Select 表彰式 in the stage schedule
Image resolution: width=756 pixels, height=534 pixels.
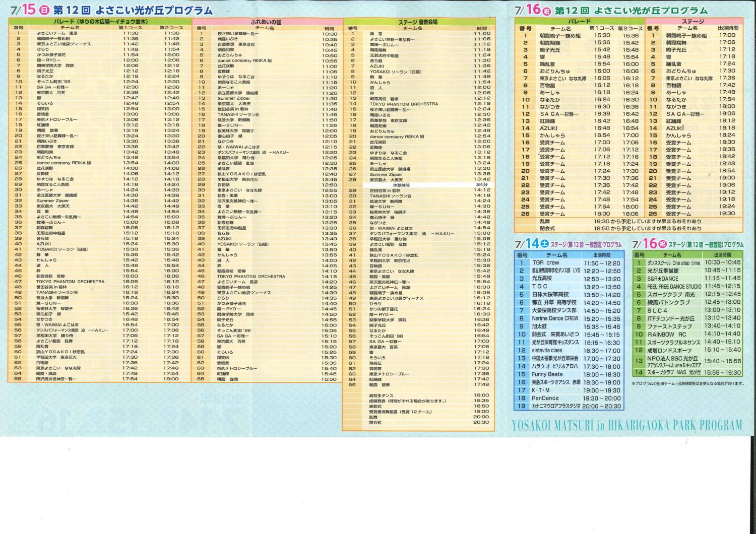point(375,406)
